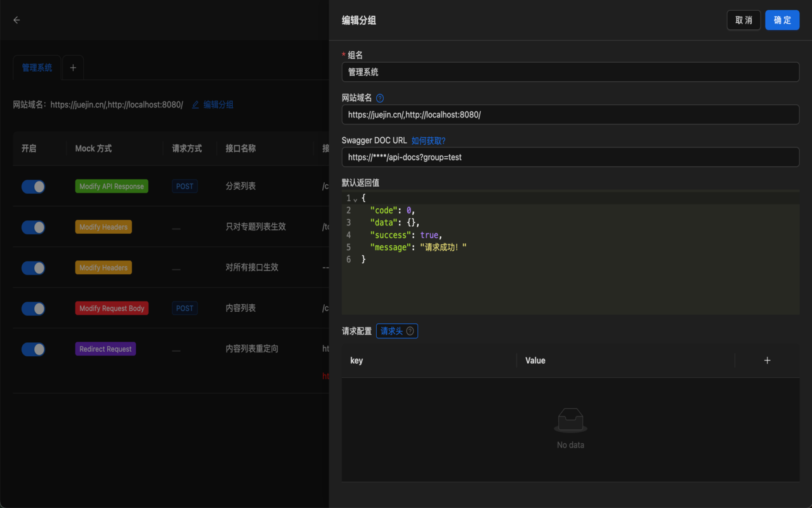
Task: Toggle off the 内容列表重定向 row
Action: (33, 349)
